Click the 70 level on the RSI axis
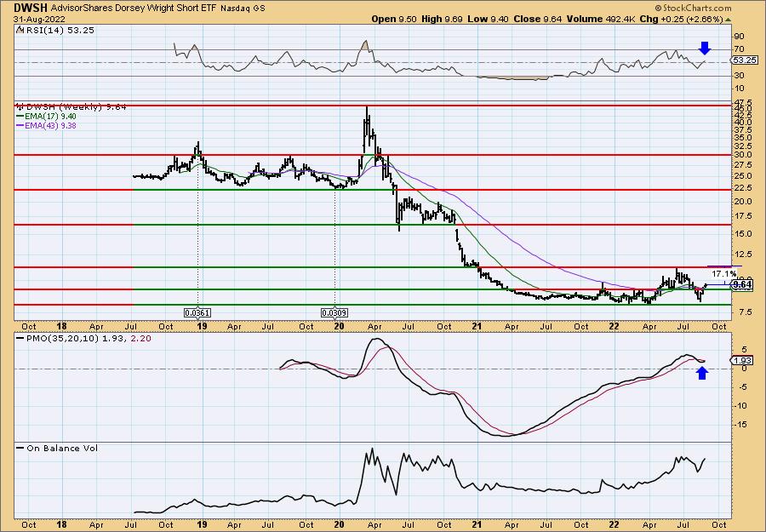Viewport: 766px width, 532px height. 740,49
